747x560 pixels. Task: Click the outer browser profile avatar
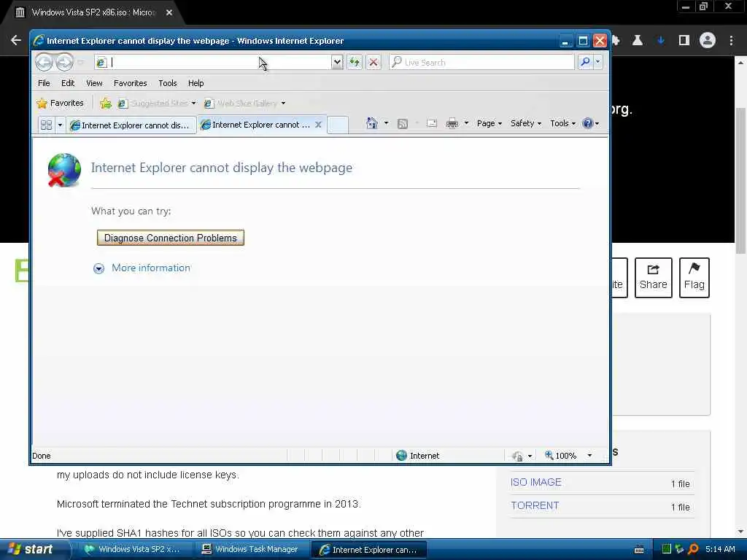click(x=708, y=41)
